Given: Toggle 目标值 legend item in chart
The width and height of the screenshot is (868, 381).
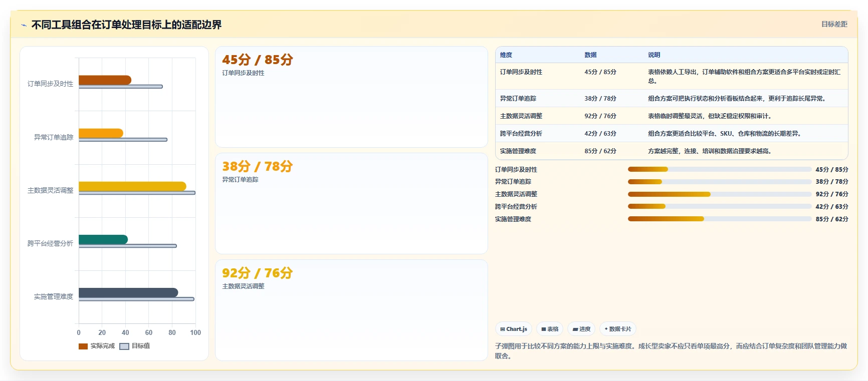Looking at the screenshot, I should (x=135, y=346).
